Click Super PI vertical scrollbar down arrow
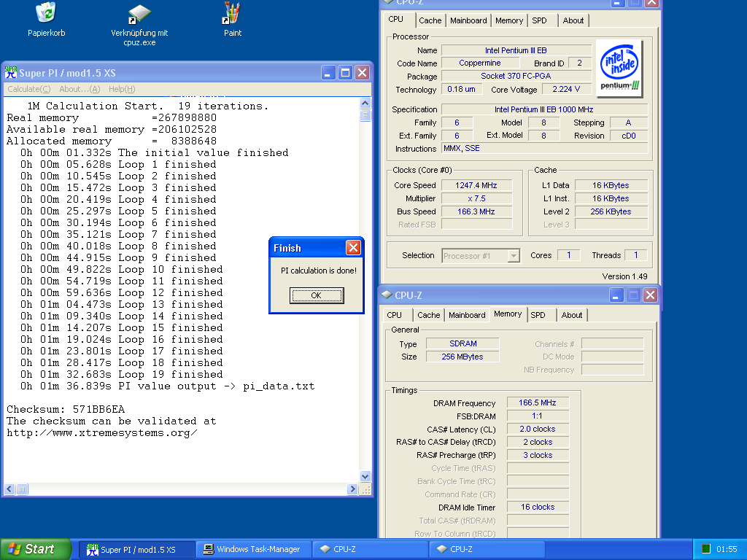 pyautogui.click(x=365, y=476)
